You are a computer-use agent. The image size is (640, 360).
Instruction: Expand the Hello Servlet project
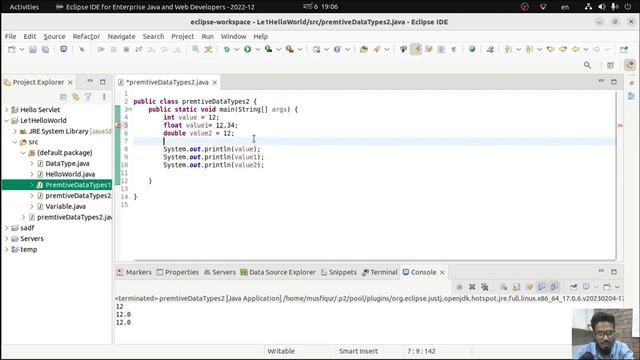click(7, 110)
